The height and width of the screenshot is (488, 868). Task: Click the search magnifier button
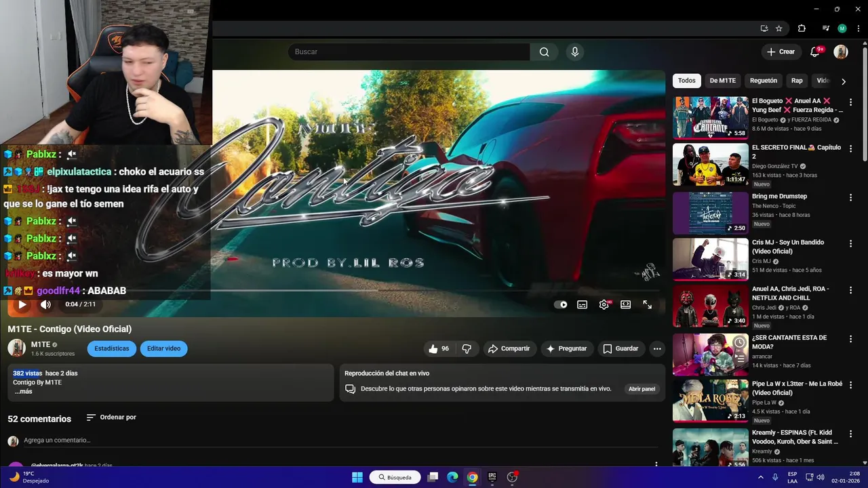[544, 52]
